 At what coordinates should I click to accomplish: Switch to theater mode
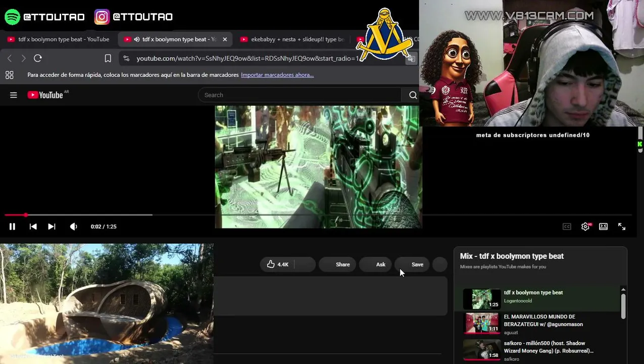603,226
